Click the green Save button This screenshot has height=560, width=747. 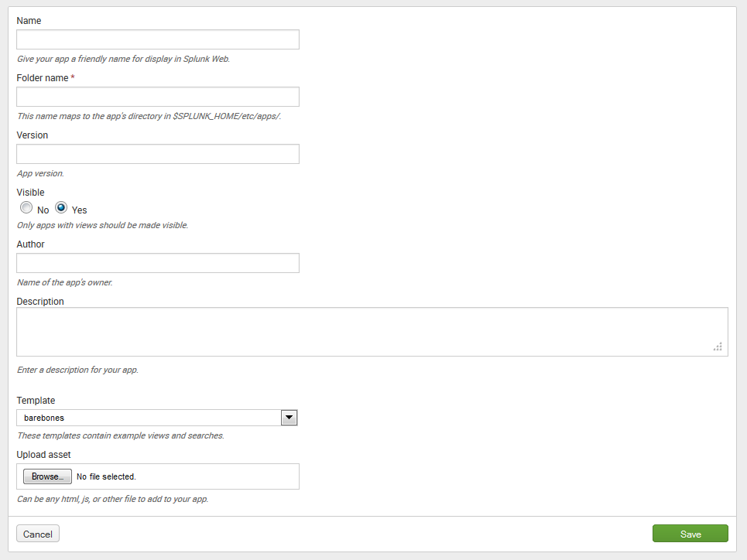tap(690, 534)
